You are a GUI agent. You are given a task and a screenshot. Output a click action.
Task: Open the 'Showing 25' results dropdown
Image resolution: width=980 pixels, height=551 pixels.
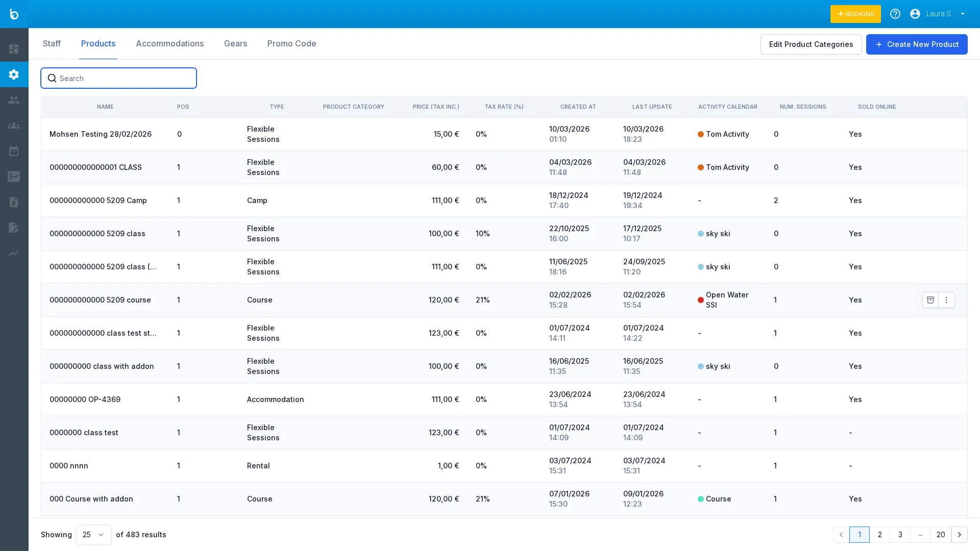click(93, 535)
